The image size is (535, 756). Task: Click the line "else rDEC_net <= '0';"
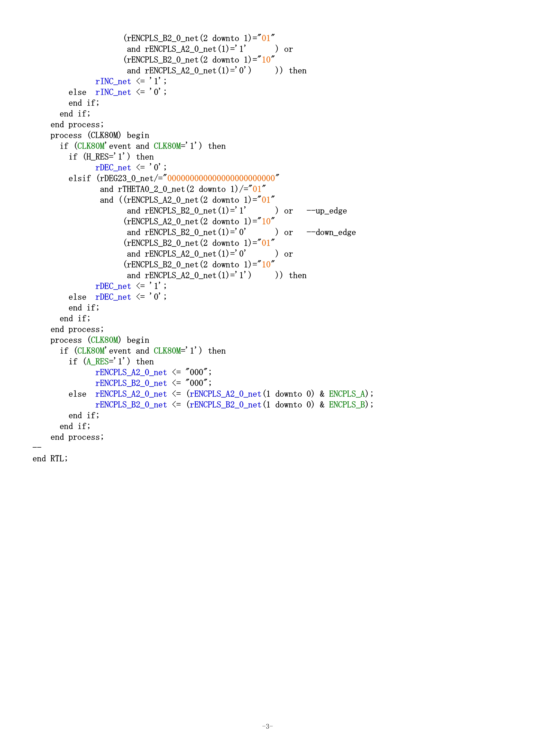118,297
